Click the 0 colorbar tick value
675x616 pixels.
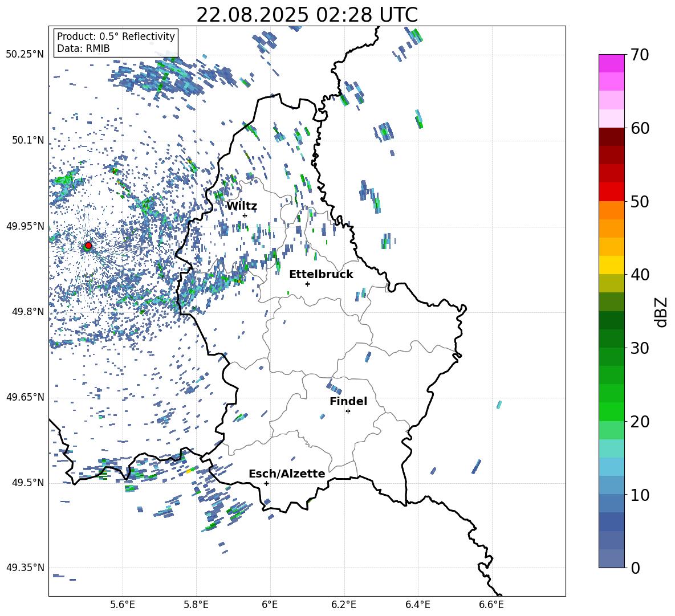click(x=636, y=568)
